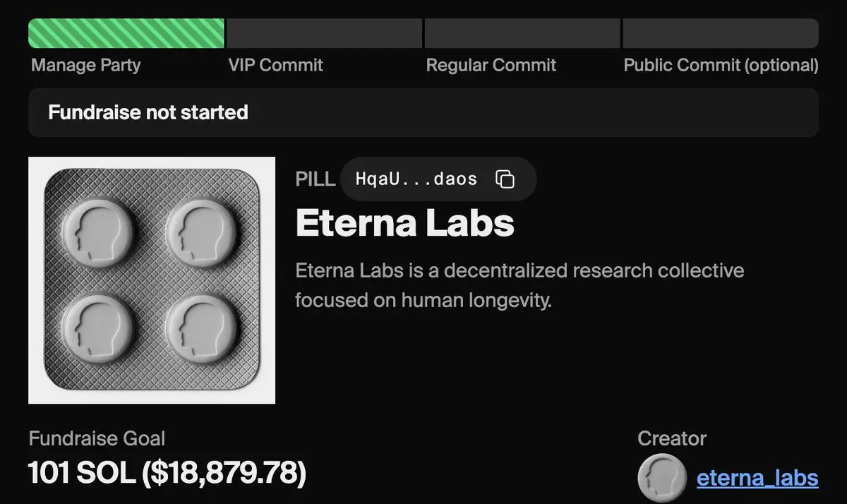
Task: Select the Manage Party step label
Action: click(x=86, y=66)
